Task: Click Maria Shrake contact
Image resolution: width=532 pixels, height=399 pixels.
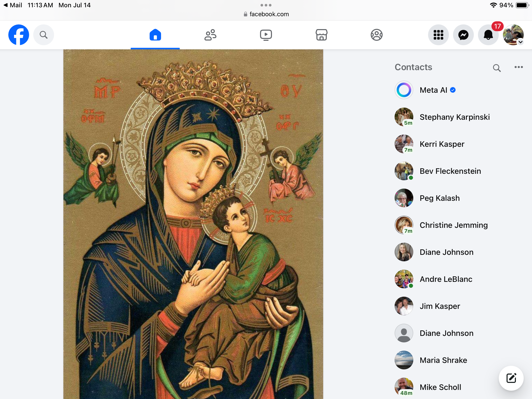Action: pyautogui.click(x=459, y=360)
